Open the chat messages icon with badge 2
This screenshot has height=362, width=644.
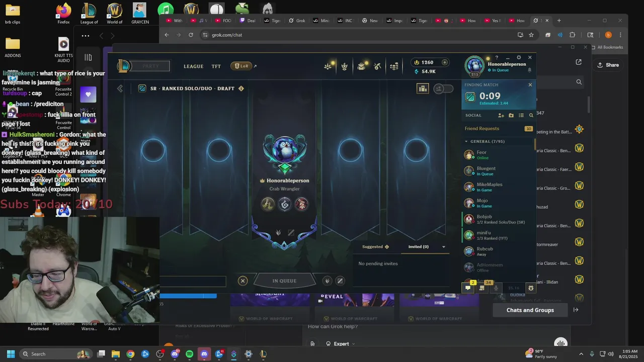click(x=468, y=288)
